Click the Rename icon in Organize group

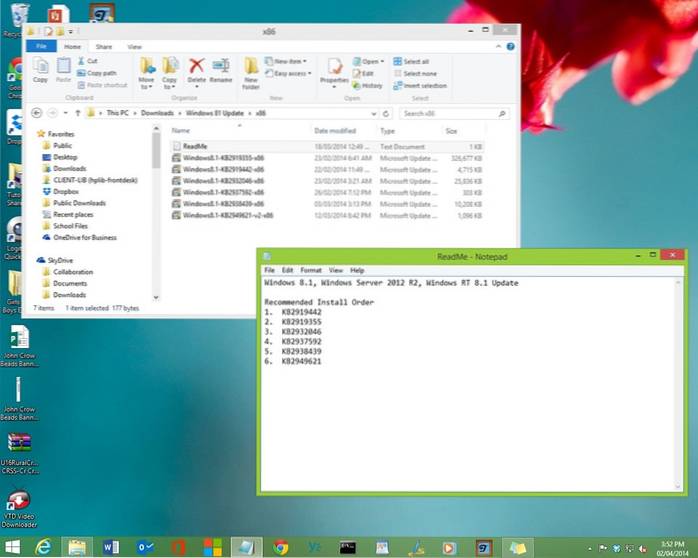(221, 70)
